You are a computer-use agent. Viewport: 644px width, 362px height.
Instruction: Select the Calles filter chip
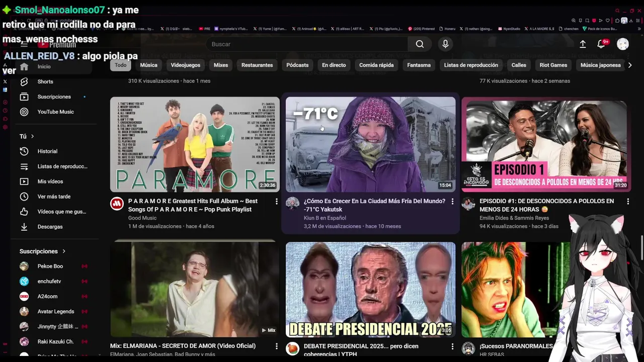click(x=519, y=65)
